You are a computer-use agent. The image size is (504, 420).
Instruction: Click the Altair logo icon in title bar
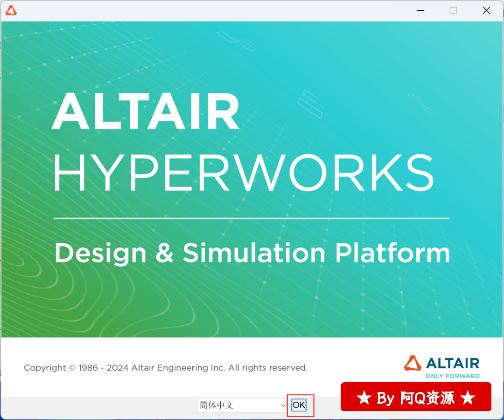[11, 11]
